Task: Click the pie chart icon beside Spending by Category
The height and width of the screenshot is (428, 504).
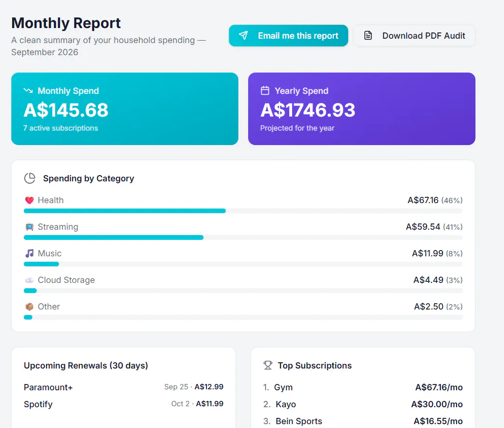Action: [x=30, y=178]
